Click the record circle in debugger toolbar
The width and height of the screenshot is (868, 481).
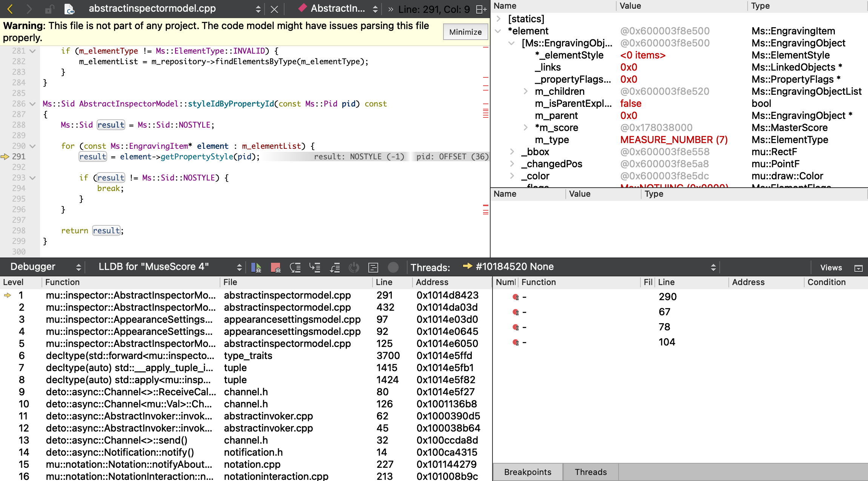coord(393,268)
